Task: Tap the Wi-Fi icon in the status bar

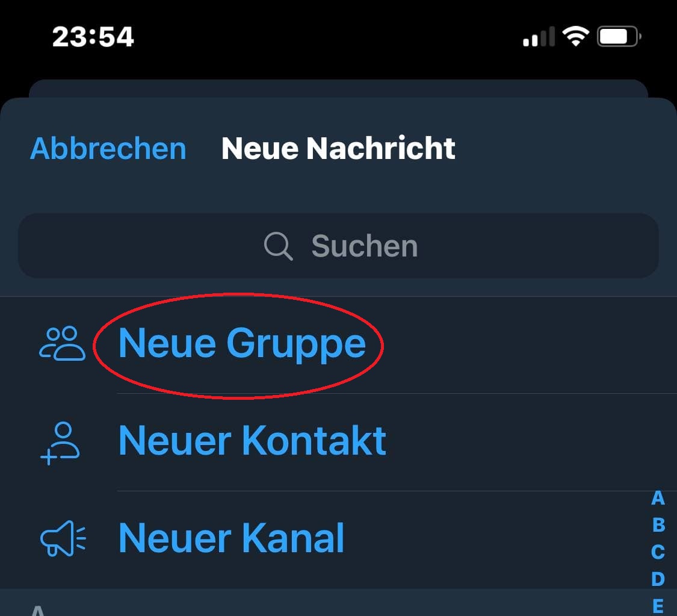Action: pyautogui.click(x=574, y=36)
